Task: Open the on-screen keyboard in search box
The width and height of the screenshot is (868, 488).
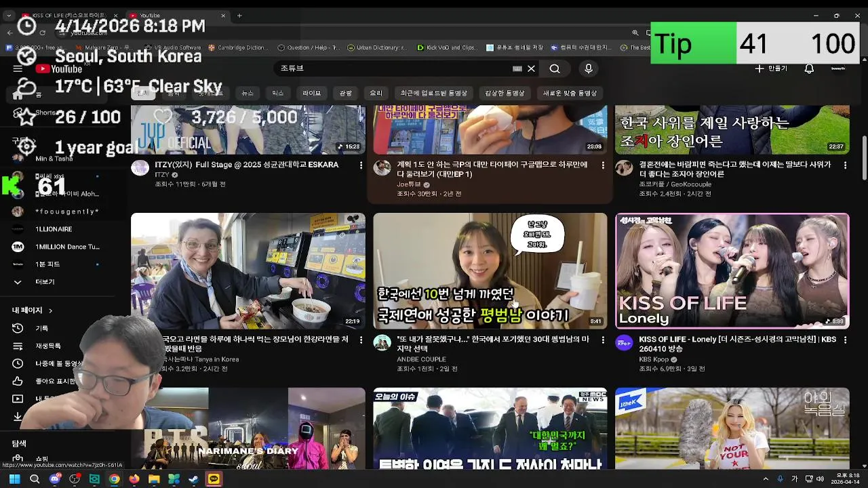Action: pos(517,68)
